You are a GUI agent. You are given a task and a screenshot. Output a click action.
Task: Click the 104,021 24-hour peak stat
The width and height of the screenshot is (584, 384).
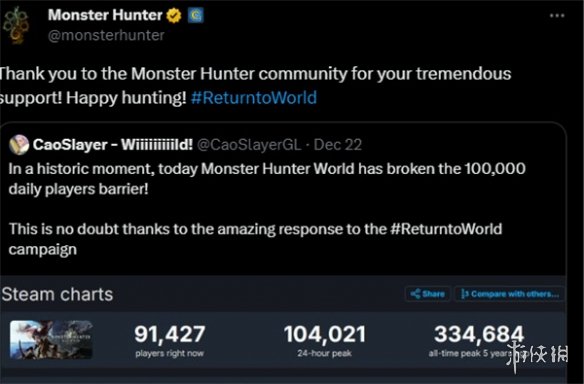click(324, 341)
